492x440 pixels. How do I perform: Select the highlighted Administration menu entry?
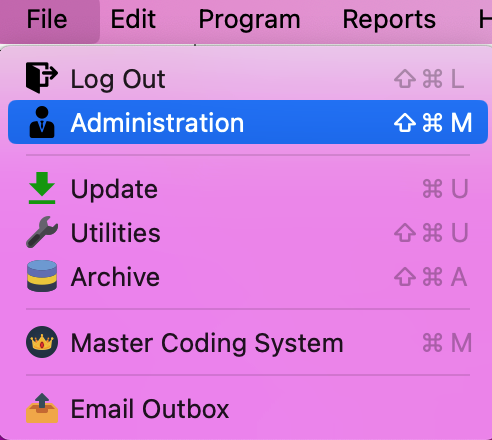(x=248, y=122)
